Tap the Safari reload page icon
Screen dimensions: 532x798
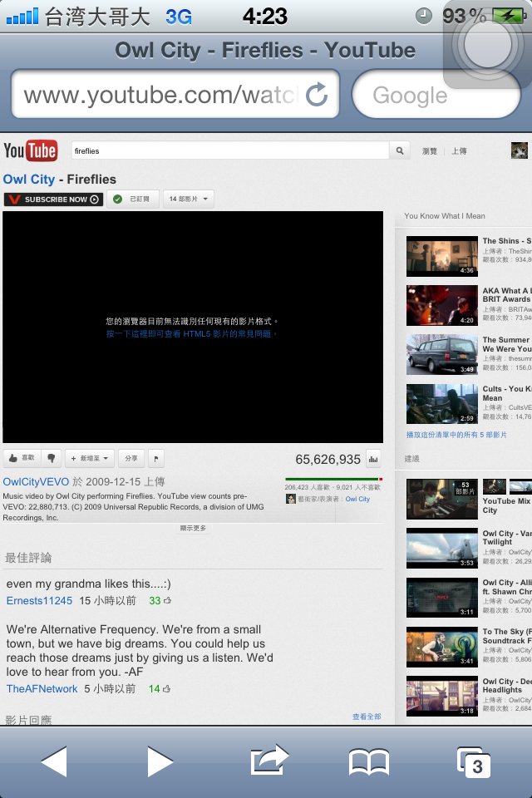pos(317,94)
